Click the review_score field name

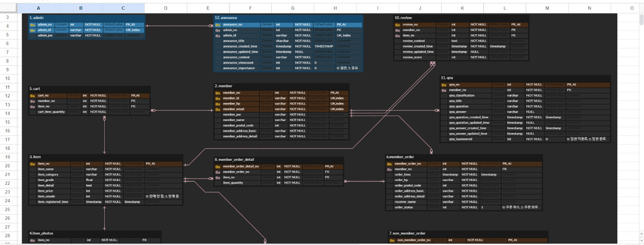click(x=413, y=57)
